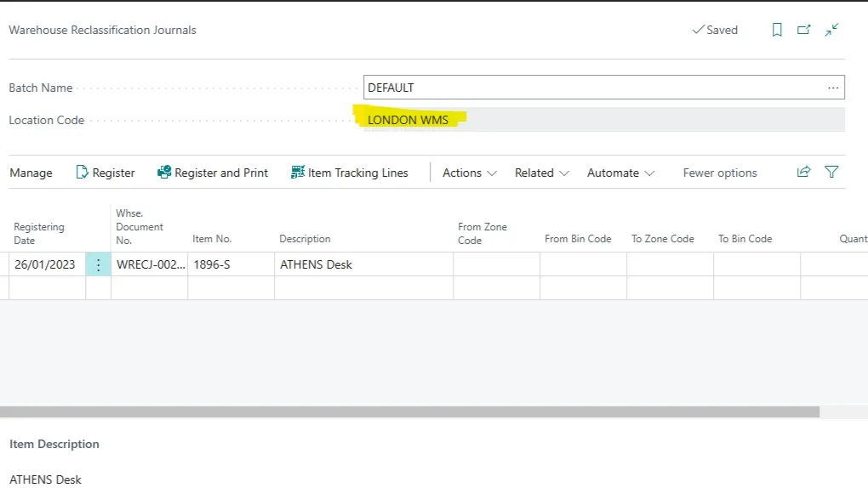Click the Warehouse Reclassification Journals title

[102, 30]
